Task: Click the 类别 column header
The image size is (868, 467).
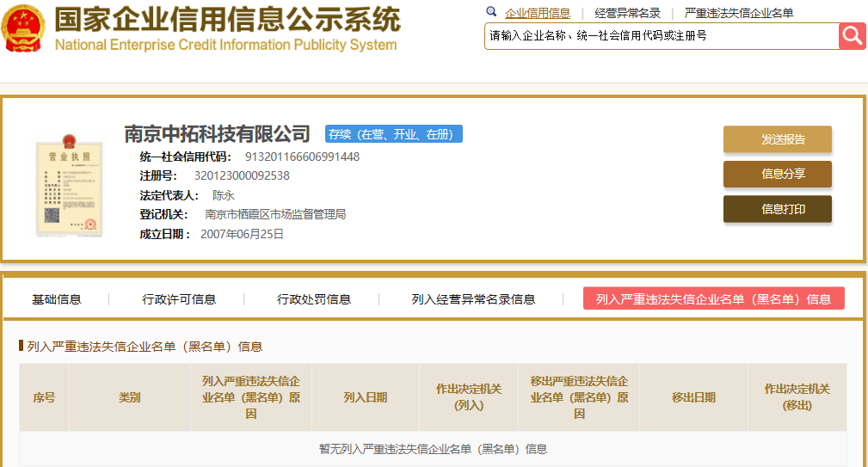Action: 130,397
